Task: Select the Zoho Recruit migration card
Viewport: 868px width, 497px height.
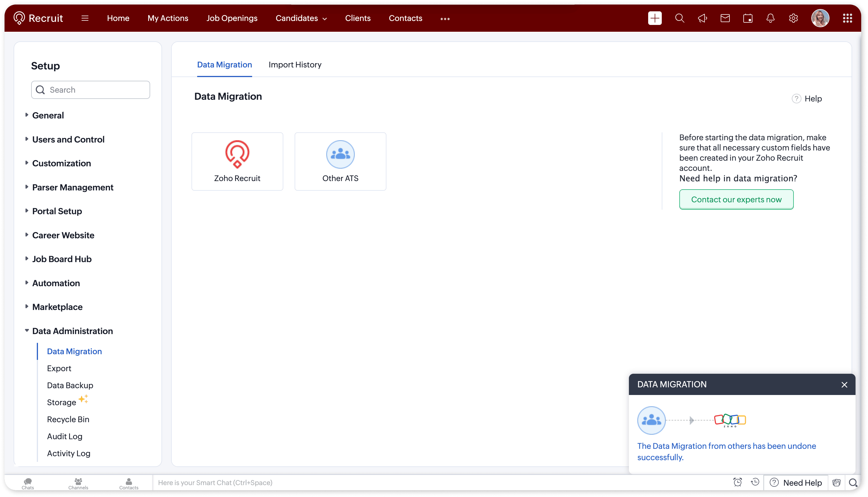Action: tap(237, 161)
